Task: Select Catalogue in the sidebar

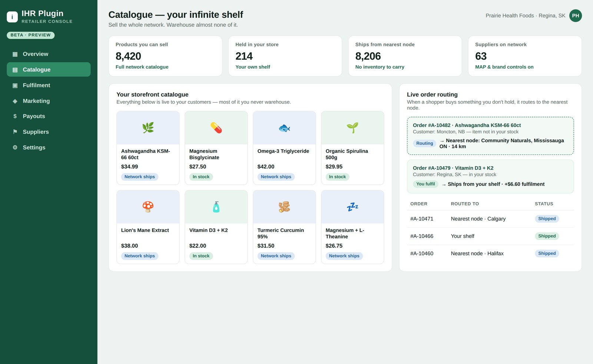Action: (49, 70)
